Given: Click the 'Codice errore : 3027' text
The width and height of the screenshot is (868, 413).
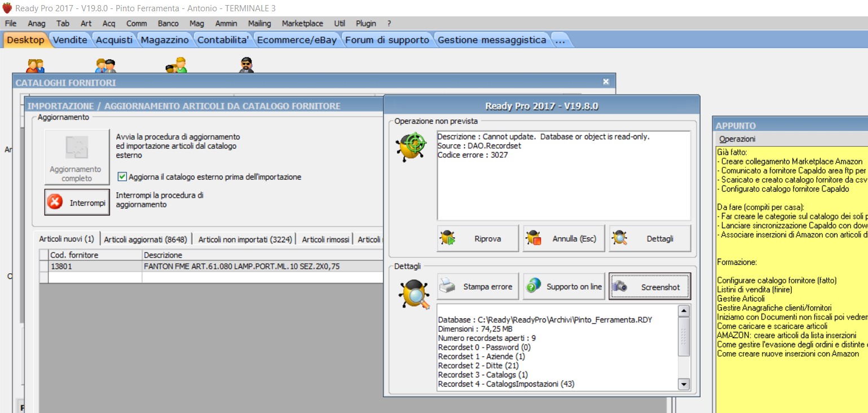Looking at the screenshot, I should [473, 155].
